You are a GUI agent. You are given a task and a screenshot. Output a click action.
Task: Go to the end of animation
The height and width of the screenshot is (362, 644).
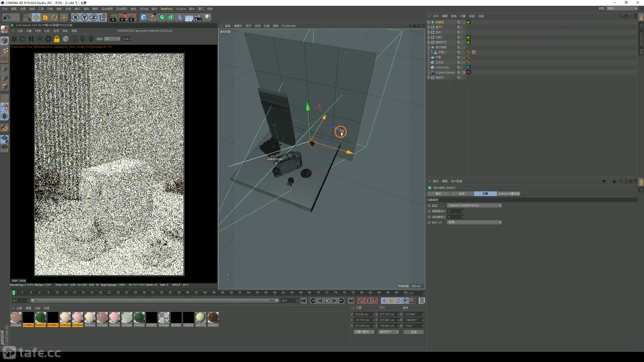[x=351, y=301]
